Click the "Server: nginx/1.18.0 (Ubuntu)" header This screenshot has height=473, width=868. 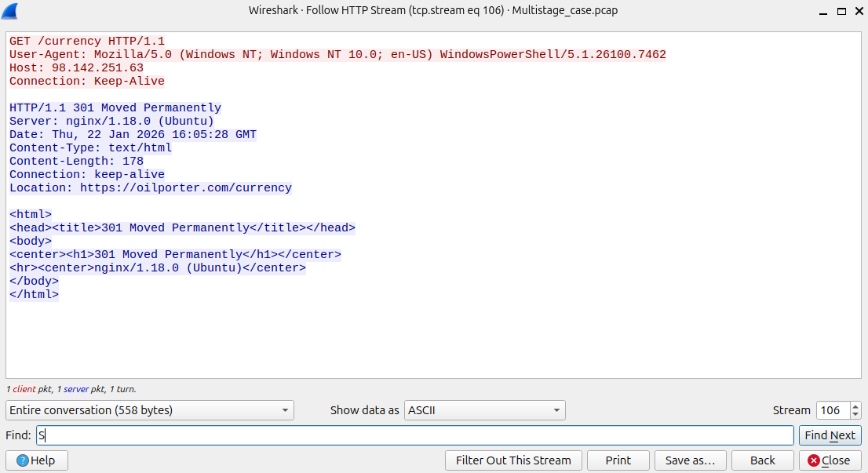tap(111, 121)
